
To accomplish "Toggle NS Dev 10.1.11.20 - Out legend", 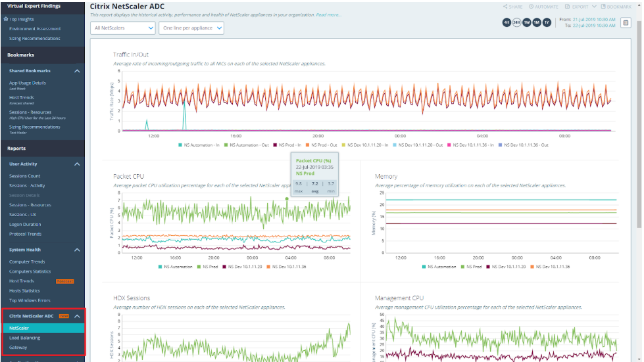I will coord(418,145).
